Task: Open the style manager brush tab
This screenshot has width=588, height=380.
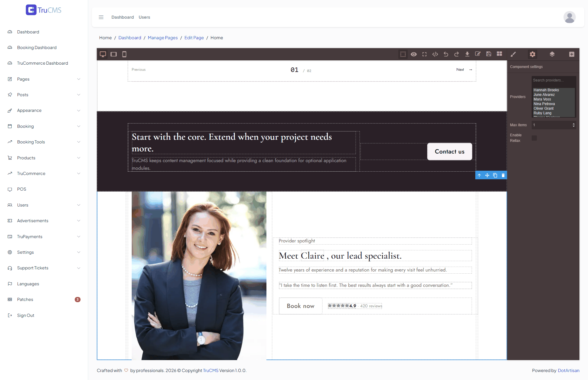Action: click(513, 54)
